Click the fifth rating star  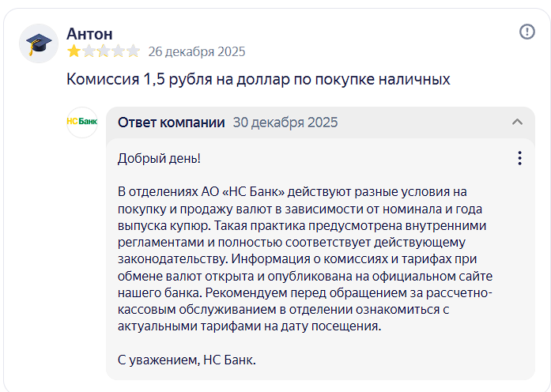click(x=134, y=52)
